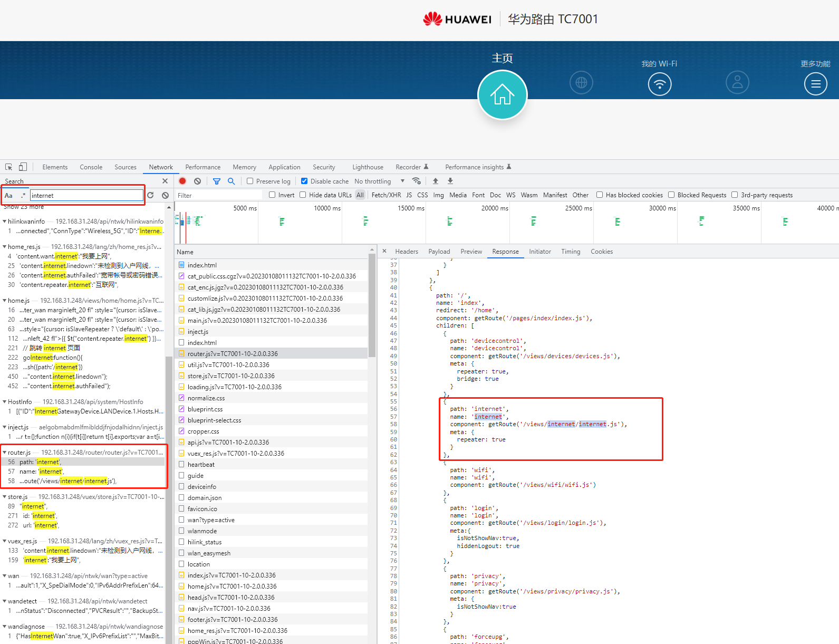Click the network search magnifier icon
839x644 pixels.
pos(231,181)
